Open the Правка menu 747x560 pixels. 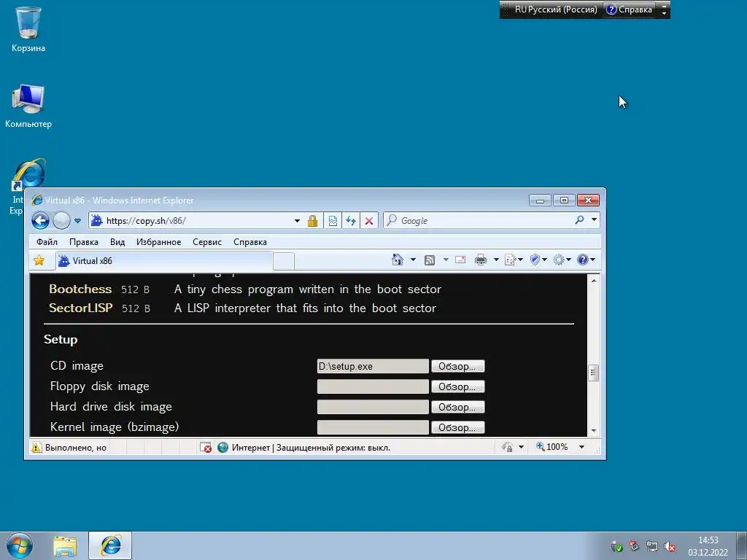[x=84, y=242]
